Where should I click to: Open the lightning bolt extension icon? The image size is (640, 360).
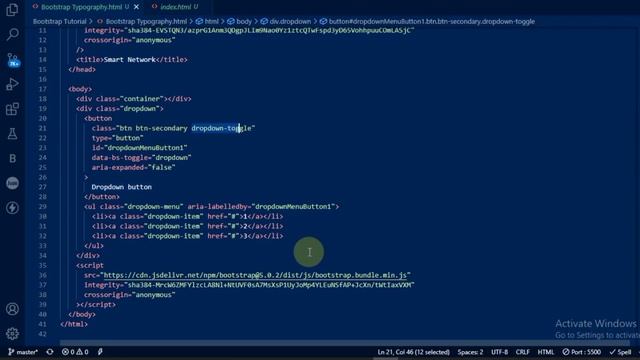12,208
